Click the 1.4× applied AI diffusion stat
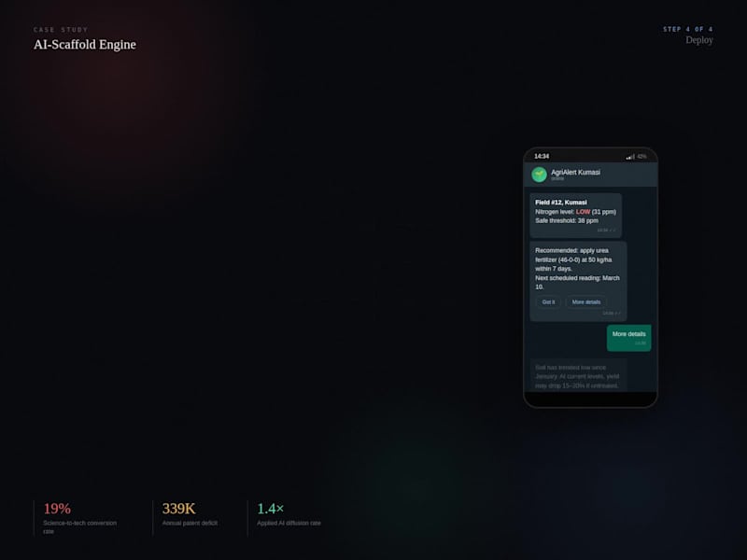 click(x=289, y=514)
